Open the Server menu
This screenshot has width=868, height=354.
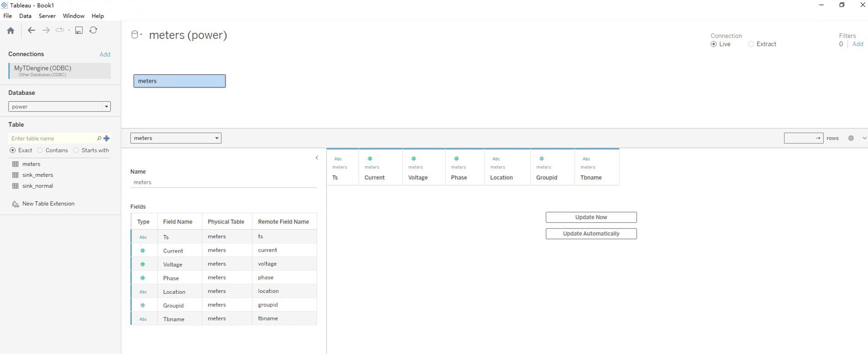tap(47, 16)
